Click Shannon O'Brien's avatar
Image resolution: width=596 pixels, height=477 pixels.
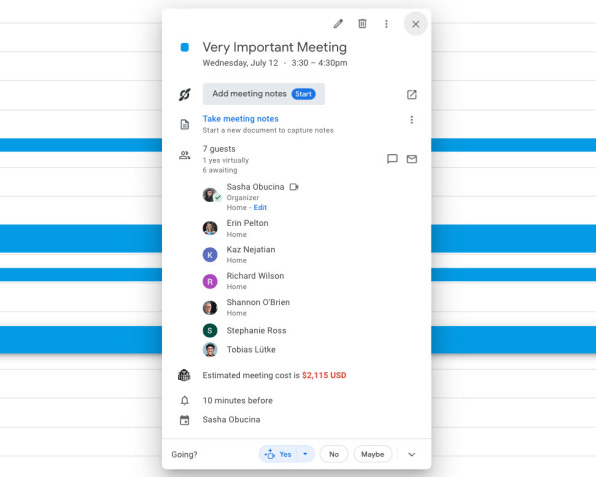(x=210, y=308)
